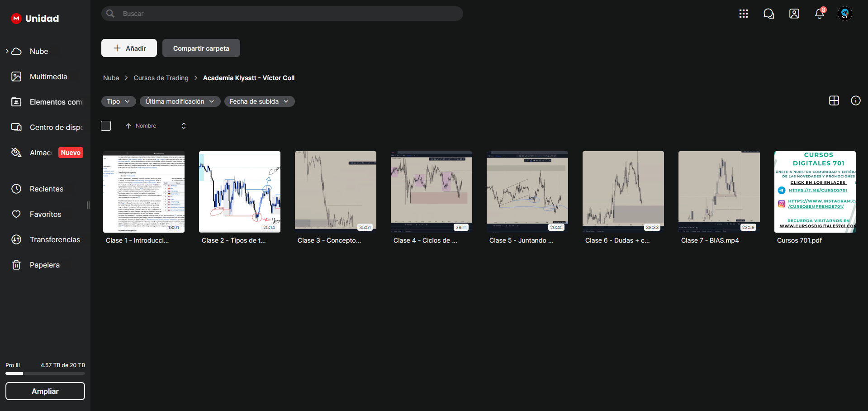Click the storage usage progress bar
The width and height of the screenshot is (868, 411).
point(45,373)
